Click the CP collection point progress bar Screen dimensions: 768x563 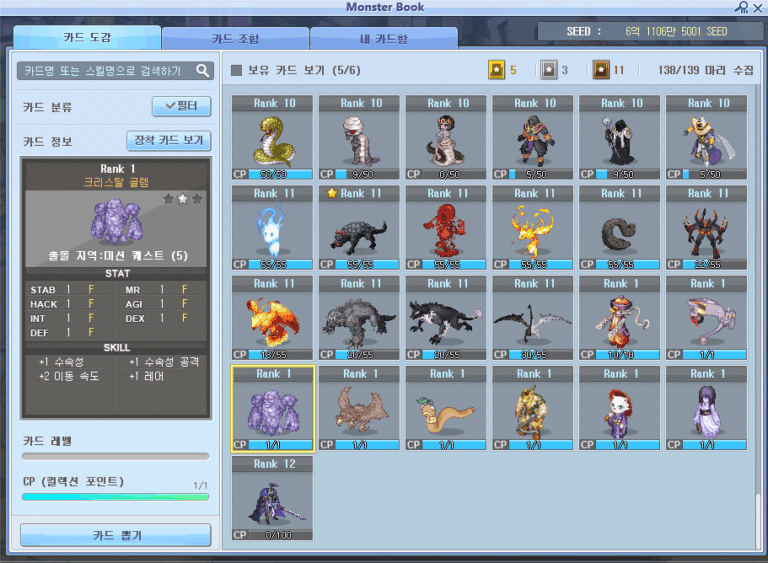coord(116,496)
